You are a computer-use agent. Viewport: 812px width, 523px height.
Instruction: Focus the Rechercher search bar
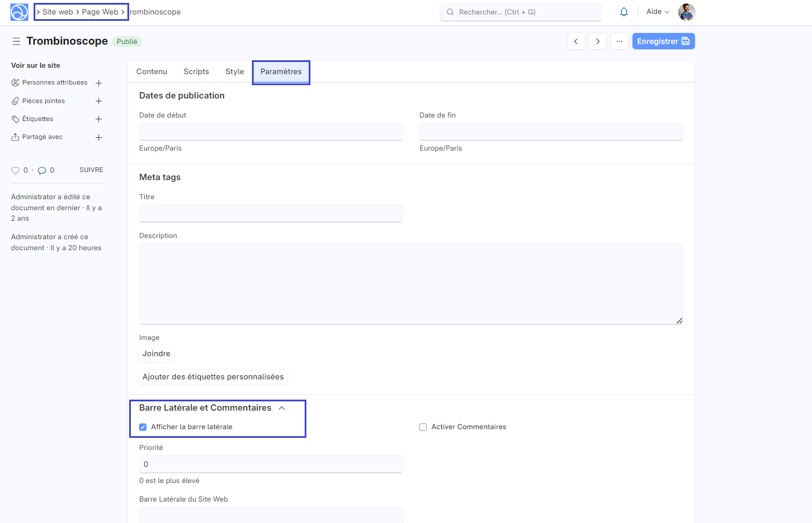click(521, 12)
